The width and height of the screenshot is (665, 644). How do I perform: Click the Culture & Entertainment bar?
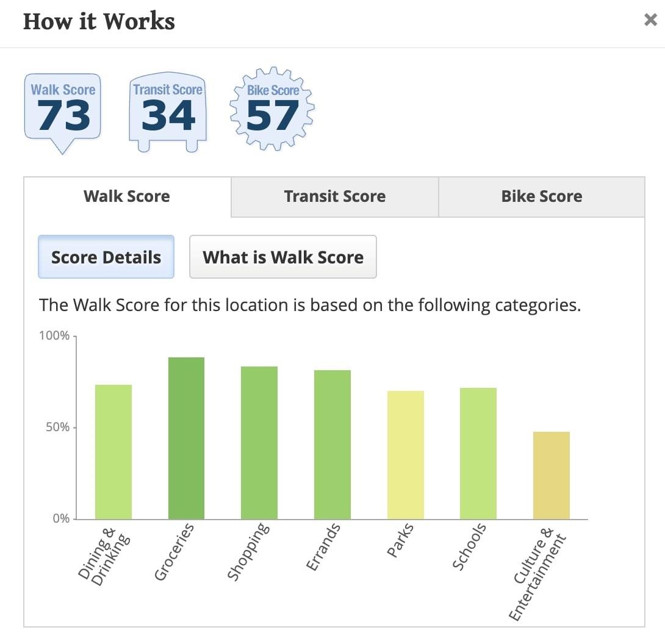point(552,475)
